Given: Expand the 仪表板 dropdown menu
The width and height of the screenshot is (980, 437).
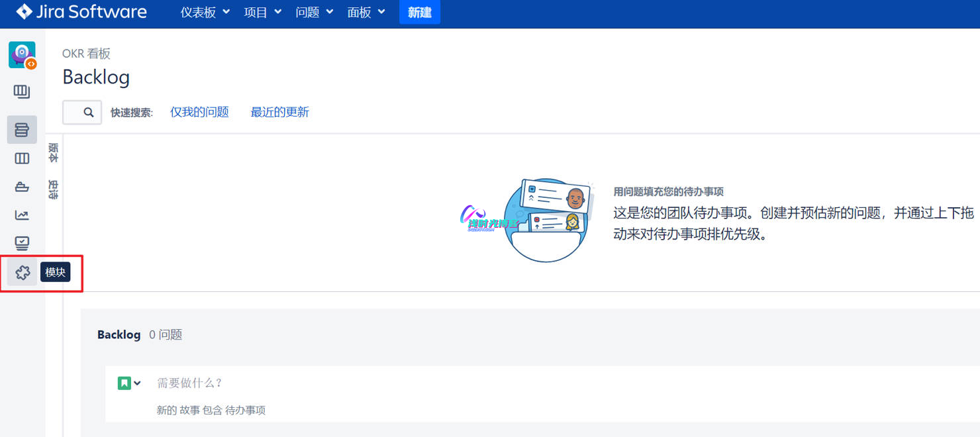Looking at the screenshot, I should [205, 13].
